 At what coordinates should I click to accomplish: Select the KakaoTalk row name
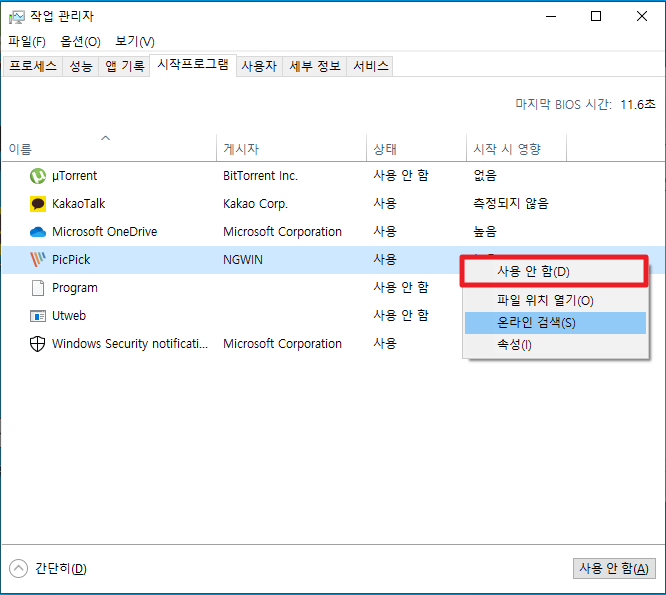click(79, 204)
